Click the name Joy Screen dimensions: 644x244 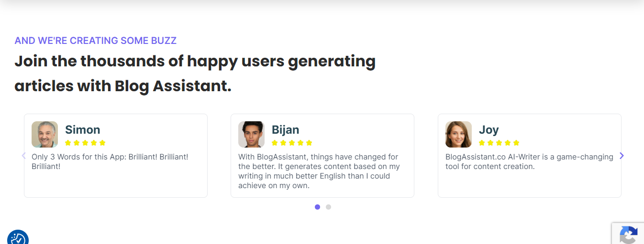point(489,130)
